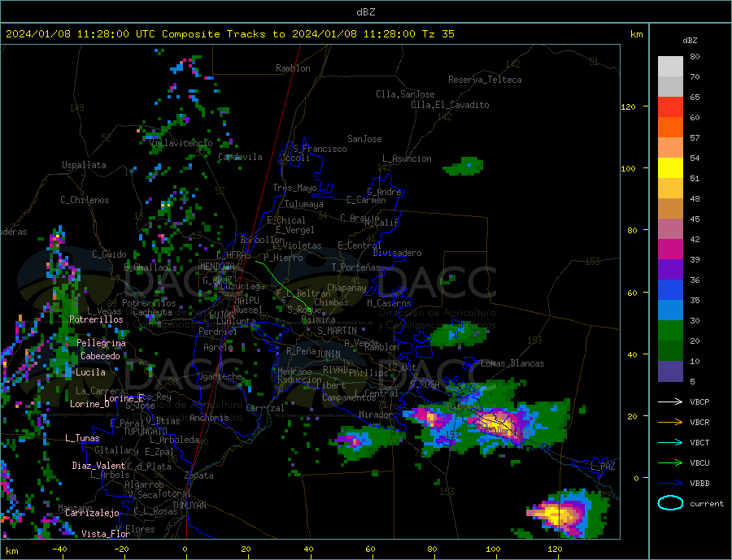This screenshot has width=732, height=560.
Task: Click the 'VBCU' legend label
Action: click(x=699, y=463)
